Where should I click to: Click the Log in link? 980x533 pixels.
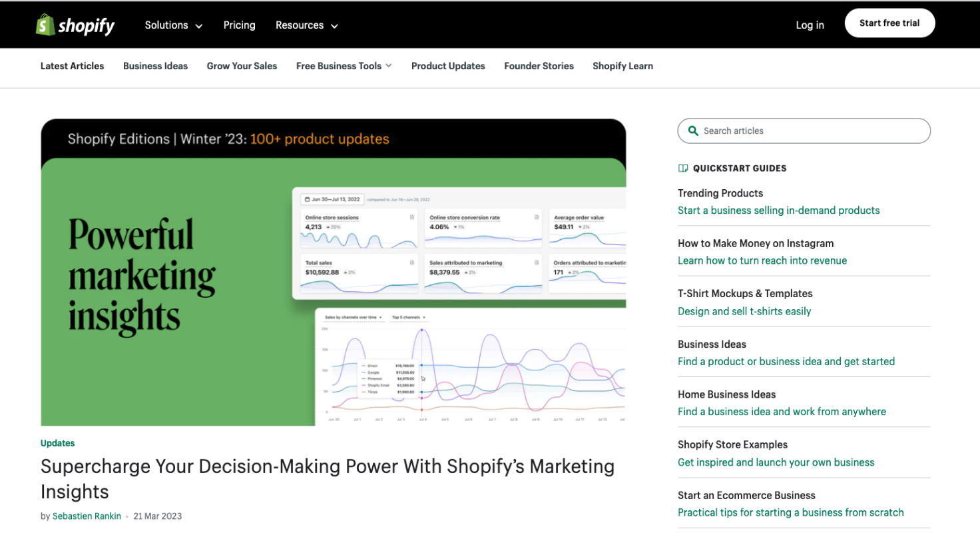810,25
